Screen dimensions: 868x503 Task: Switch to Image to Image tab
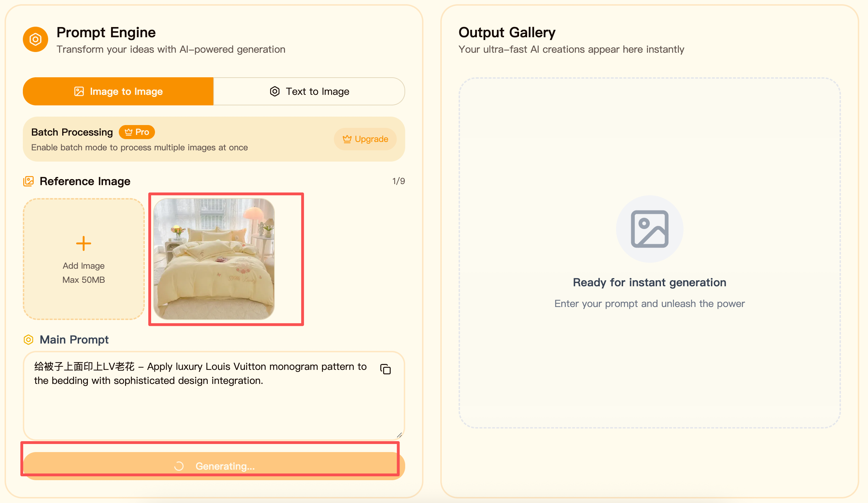[x=118, y=91]
